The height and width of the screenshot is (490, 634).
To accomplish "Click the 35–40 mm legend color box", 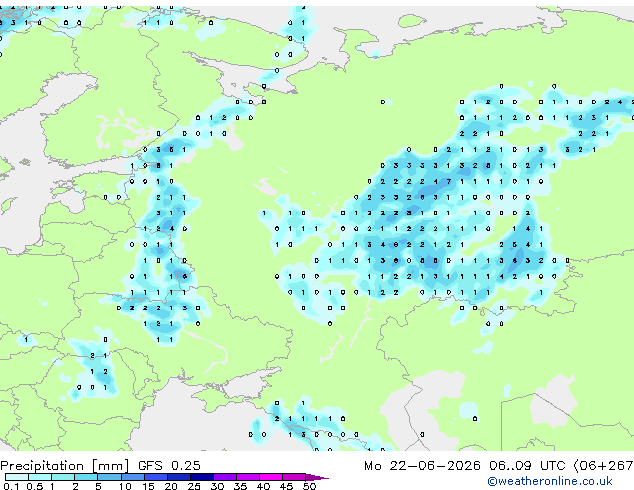I will pos(248,477).
